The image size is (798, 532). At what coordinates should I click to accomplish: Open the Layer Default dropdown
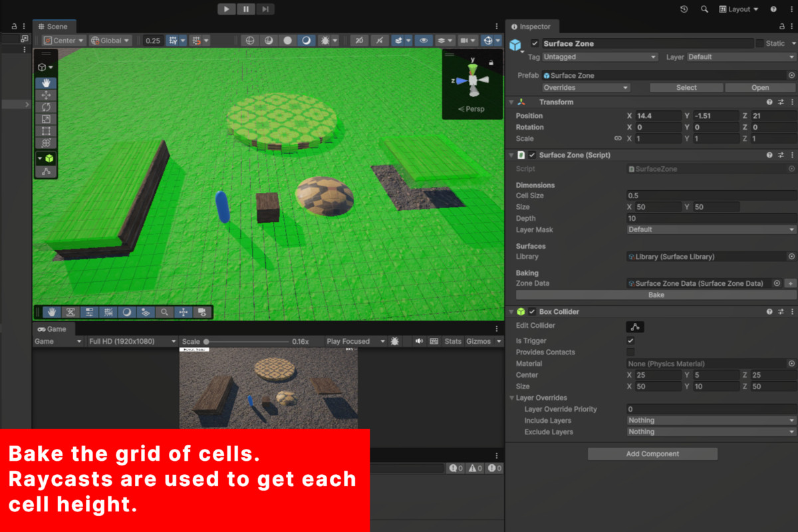(741, 57)
